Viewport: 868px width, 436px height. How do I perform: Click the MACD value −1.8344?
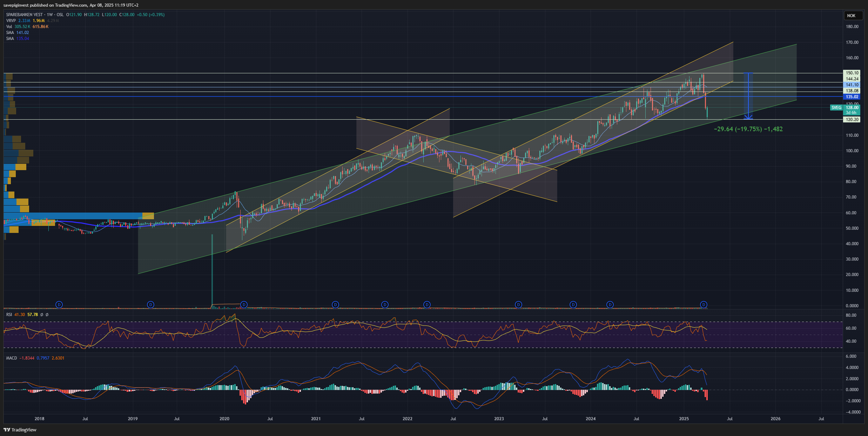point(27,358)
